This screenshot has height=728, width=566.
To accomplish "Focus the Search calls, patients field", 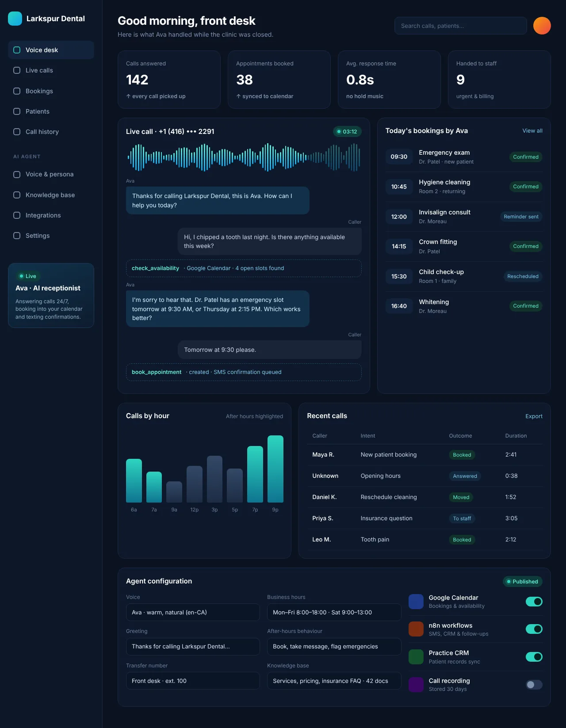I will click(x=461, y=26).
